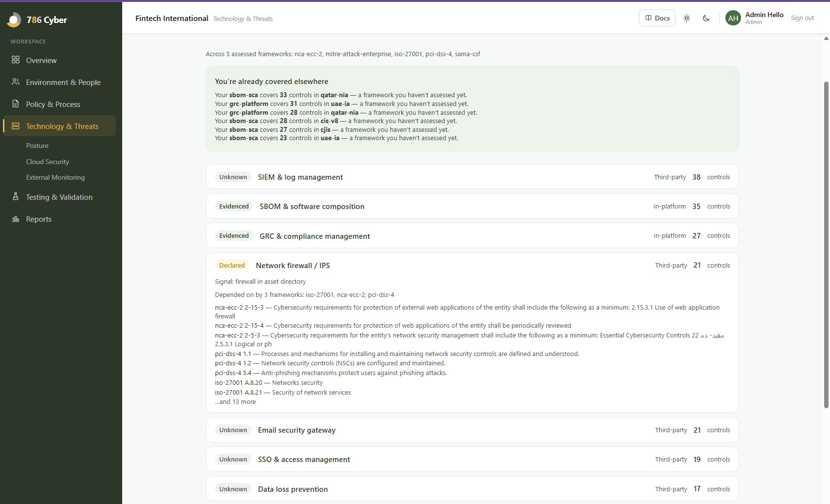
Task: Click Evidenced badge on GRC row
Action: point(234,235)
